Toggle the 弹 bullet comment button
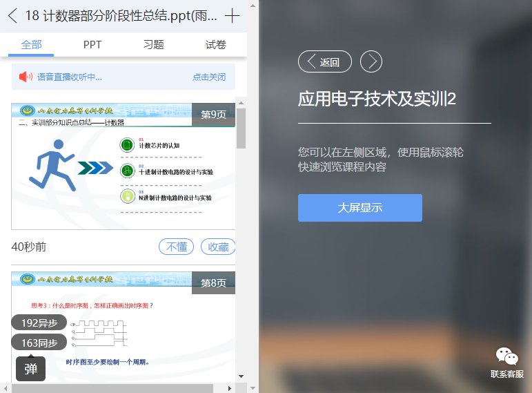532x393 pixels. [30, 369]
